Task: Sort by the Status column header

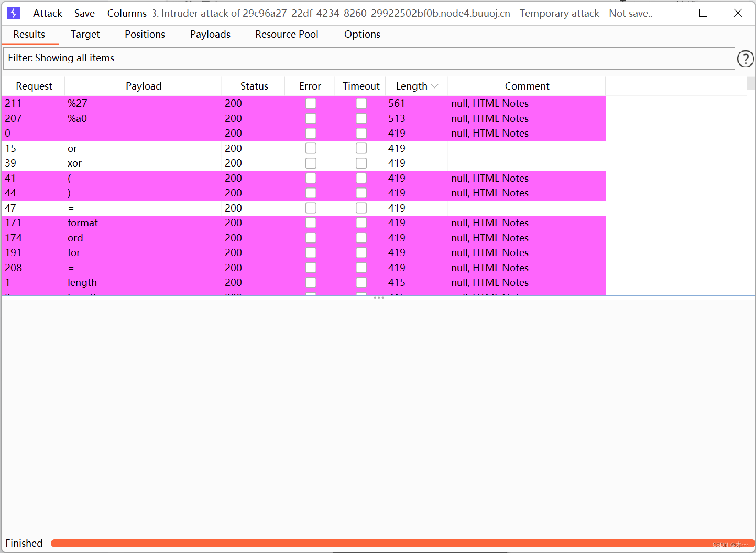Action: pyautogui.click(x=254, y=86)
